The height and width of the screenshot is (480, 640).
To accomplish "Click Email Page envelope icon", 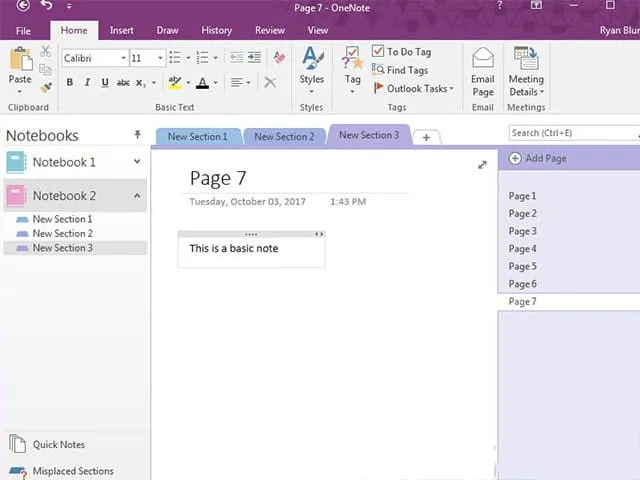I will (x=483, y=58).
